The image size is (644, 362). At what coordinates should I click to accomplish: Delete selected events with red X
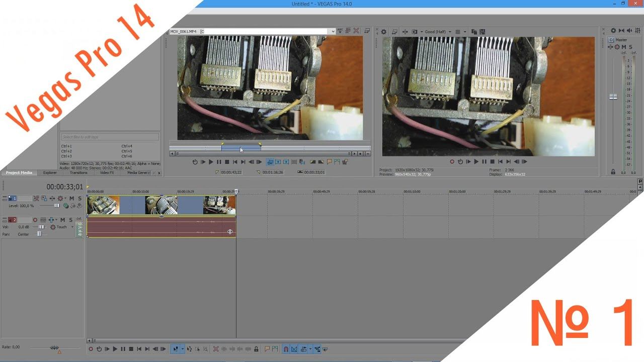216,349
